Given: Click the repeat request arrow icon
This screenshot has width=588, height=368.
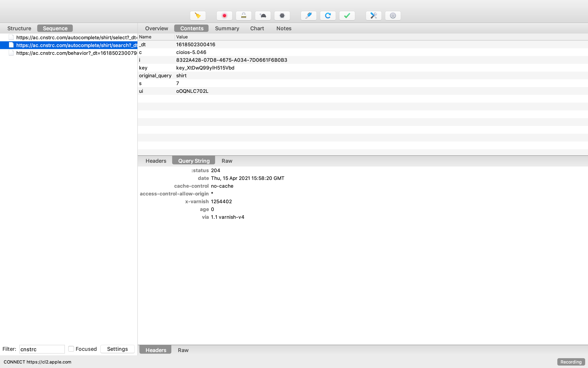Looking at the screenshot, I should coord(328,16).
